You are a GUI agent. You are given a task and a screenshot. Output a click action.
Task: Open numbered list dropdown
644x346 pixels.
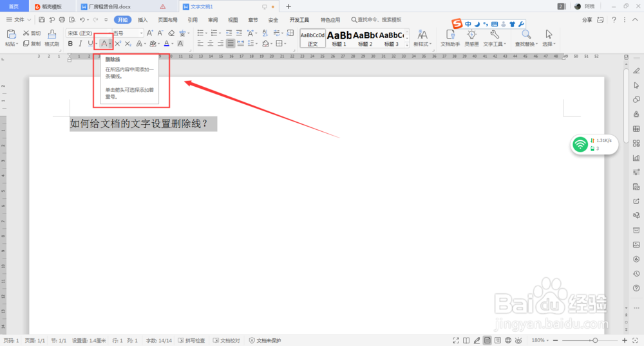pyautogui.click(x=220, y=33)
